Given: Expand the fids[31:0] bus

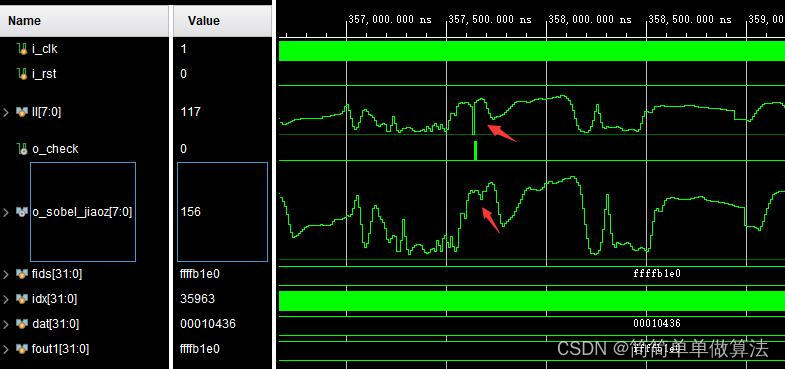Looking at the screenshot, I should [6, 274].
